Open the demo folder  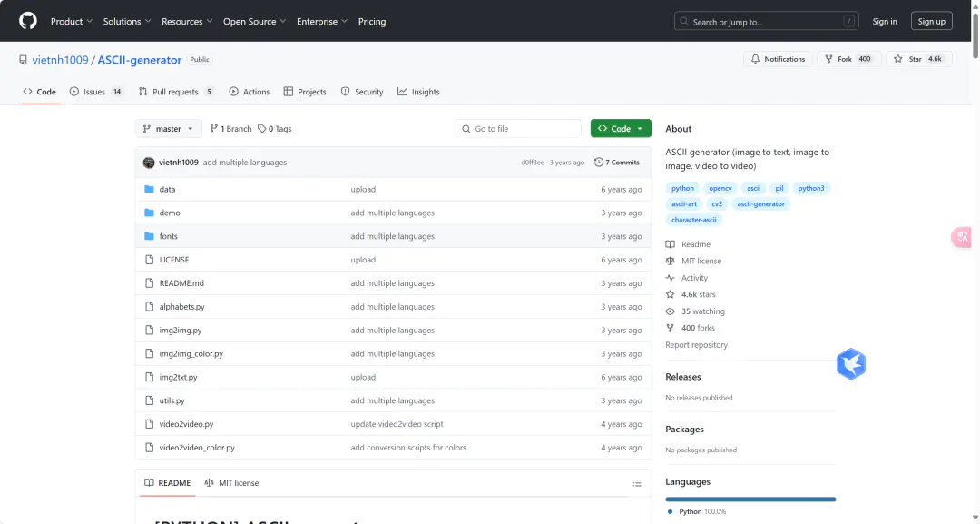click(x=170, y=213)
